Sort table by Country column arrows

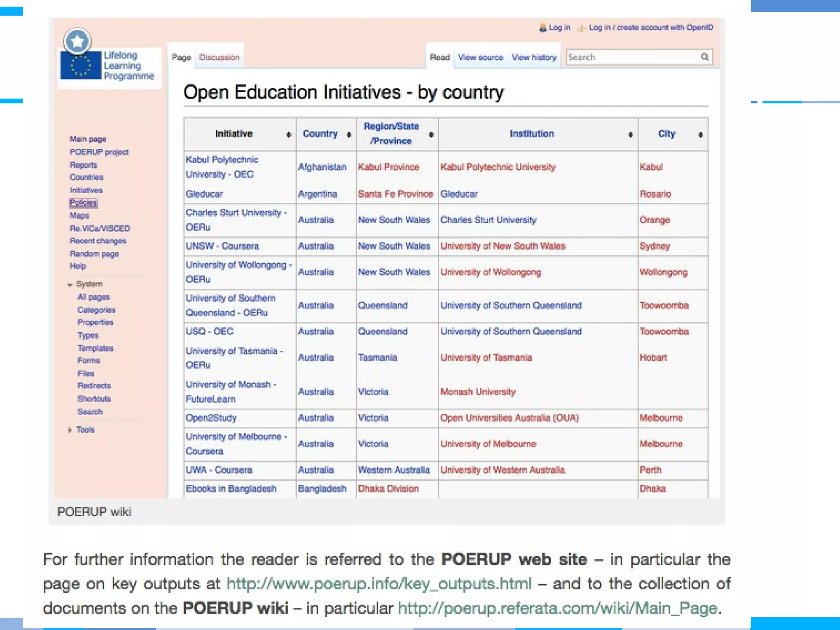[349, 135]
